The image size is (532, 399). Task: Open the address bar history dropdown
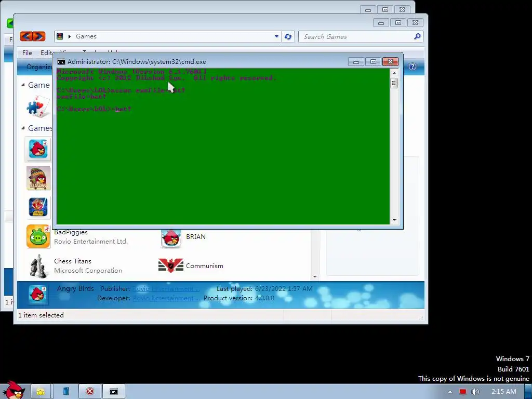click(x=276, y=36)
